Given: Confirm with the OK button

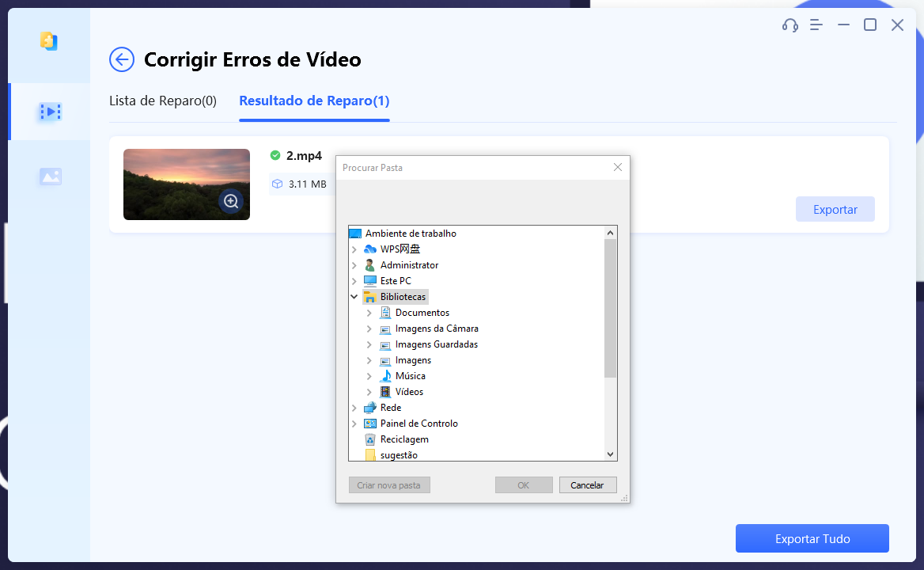Looking at the screenshot, I should 523,485.
